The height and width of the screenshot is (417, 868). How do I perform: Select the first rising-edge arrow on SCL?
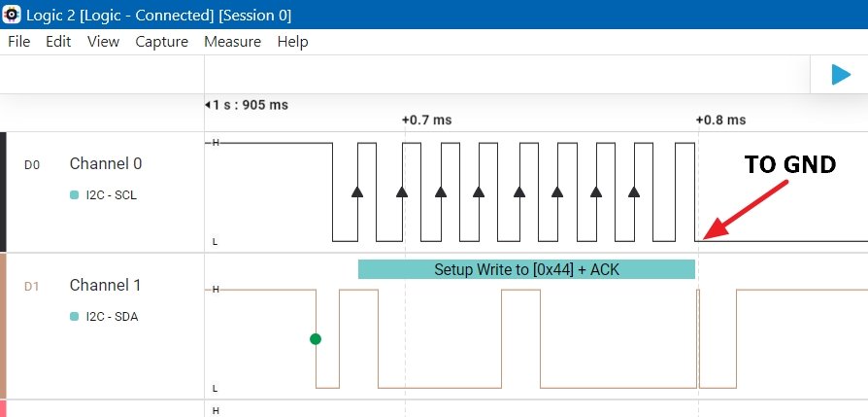tap(357, 191)
